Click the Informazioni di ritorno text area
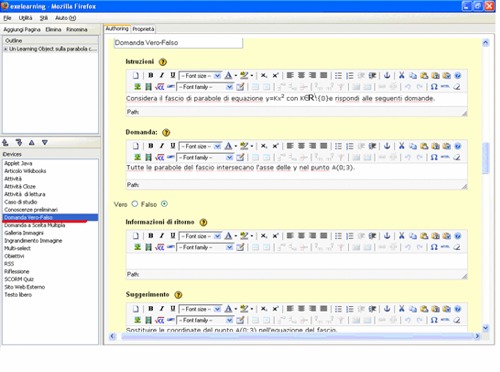The width and height of the screenshot is (500, 372). point(296,261)
